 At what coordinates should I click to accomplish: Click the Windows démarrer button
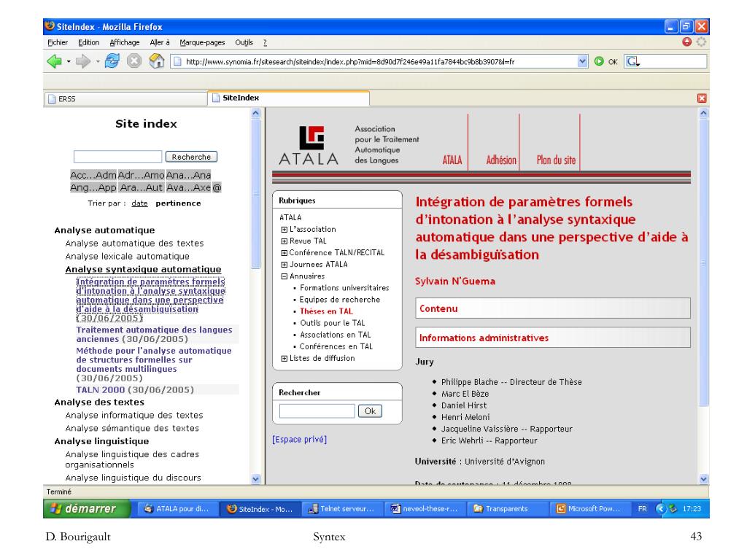tap(86, 508)
